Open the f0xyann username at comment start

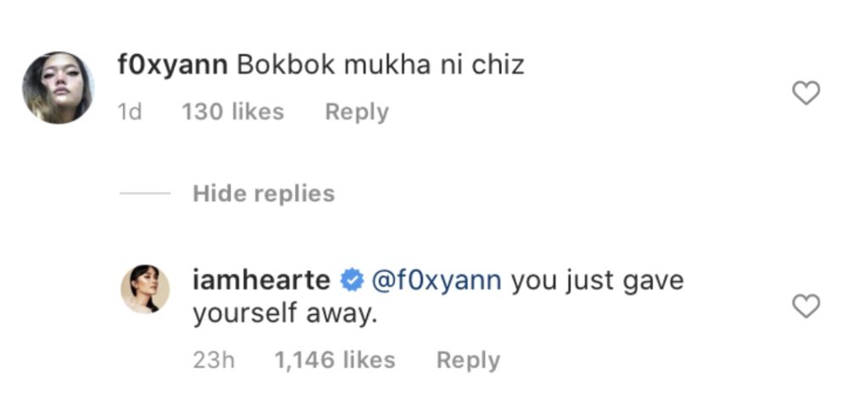tap(174, 65)
